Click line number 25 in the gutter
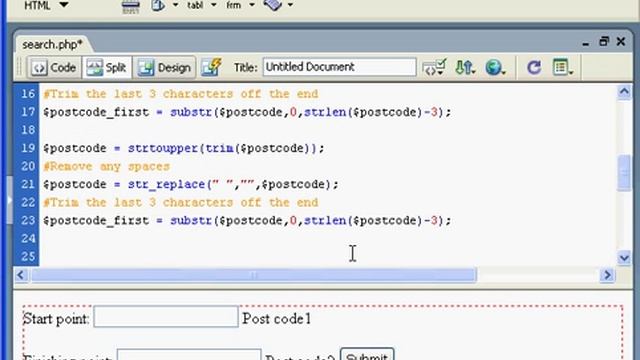 click(x=28, y=256)
